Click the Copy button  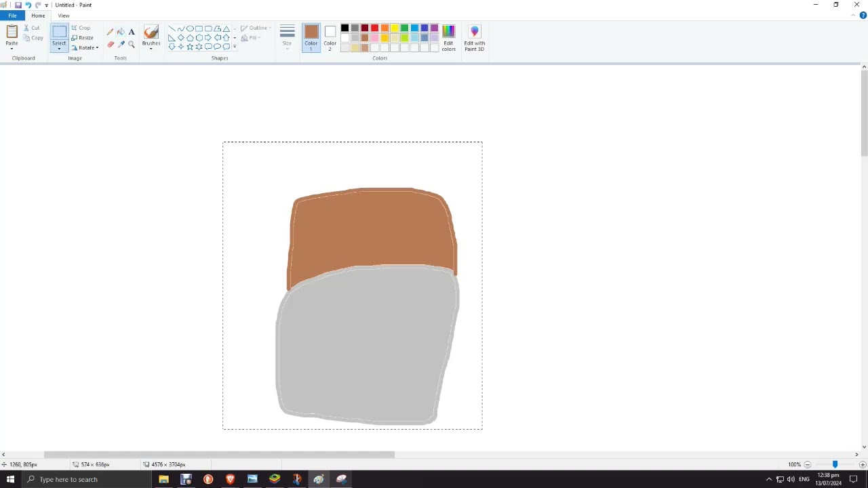[x=33, y=38]
